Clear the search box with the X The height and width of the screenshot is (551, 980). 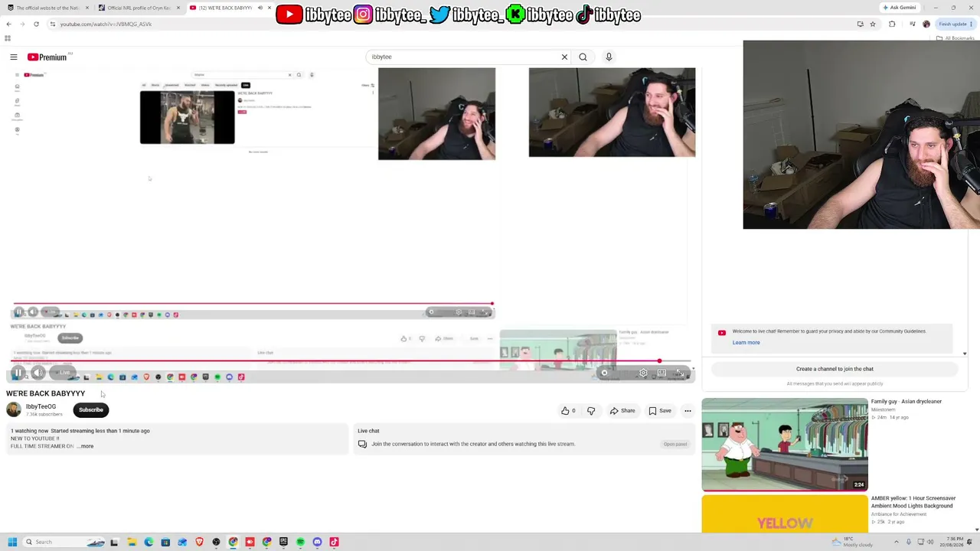(564, 57)
